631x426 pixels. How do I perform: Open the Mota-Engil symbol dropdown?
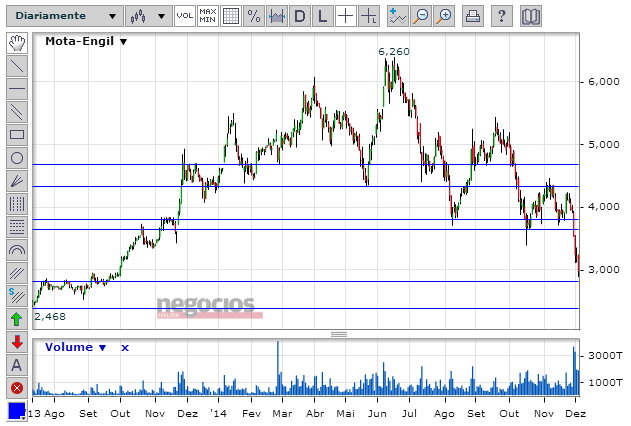(x=86, y=41)
